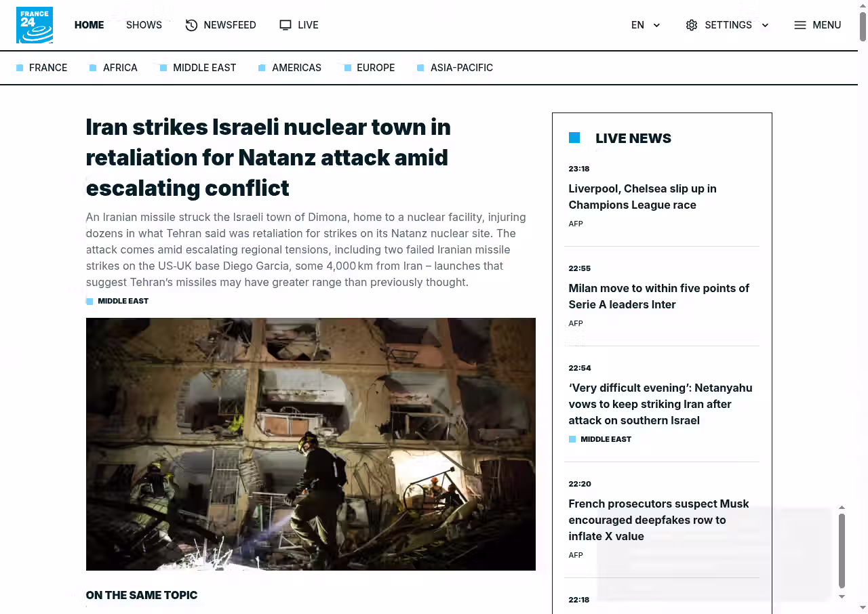Click the Newsfeed clock icon
868x614 pixels.
pos(191,25)
